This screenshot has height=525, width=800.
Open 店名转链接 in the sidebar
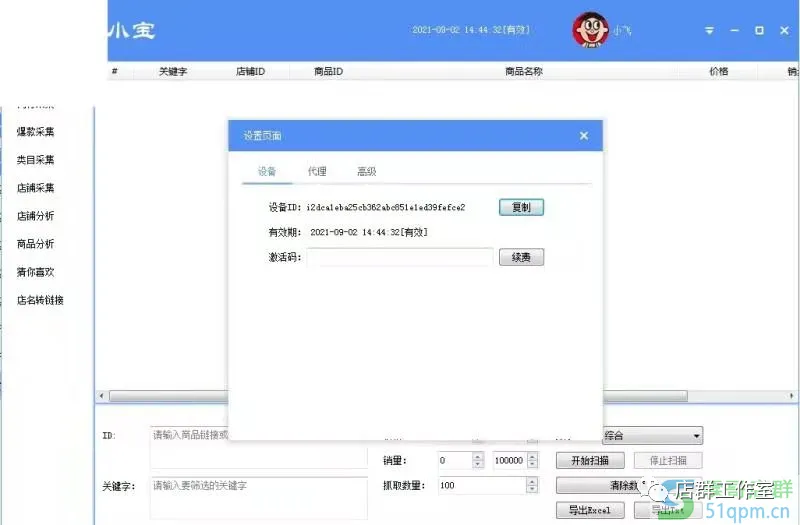[40, 300]
